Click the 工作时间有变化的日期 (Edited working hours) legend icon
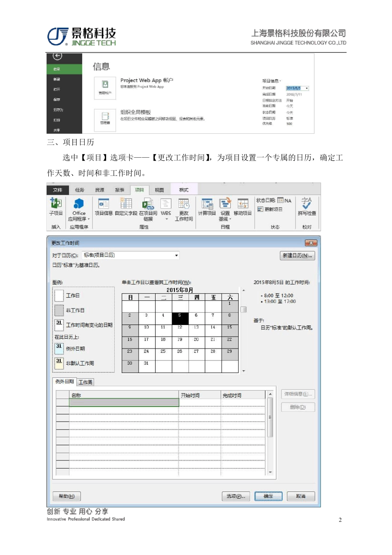 [59, 325]
